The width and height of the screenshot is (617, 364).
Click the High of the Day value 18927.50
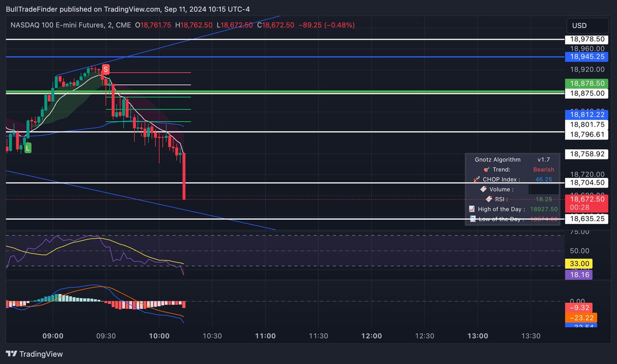543,209
